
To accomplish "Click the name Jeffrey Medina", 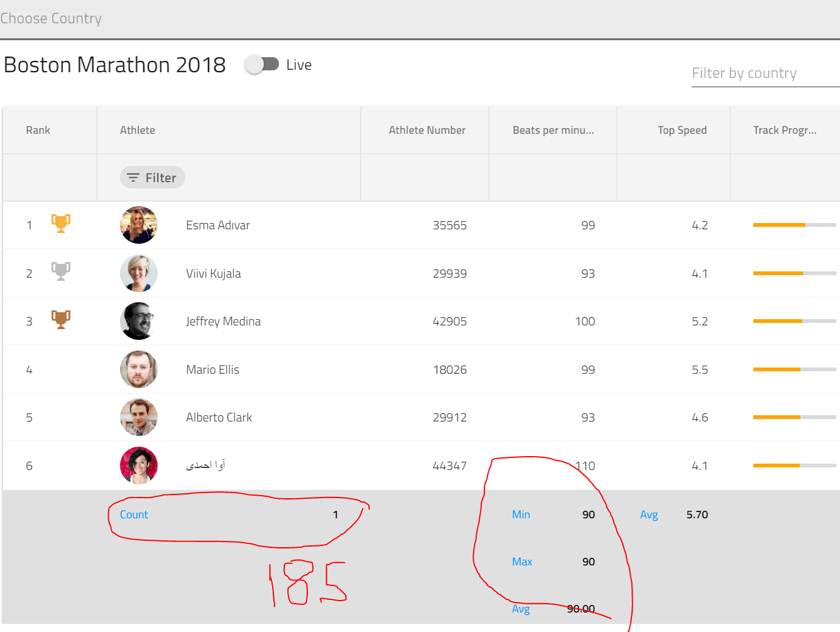I will click(223, 321).
